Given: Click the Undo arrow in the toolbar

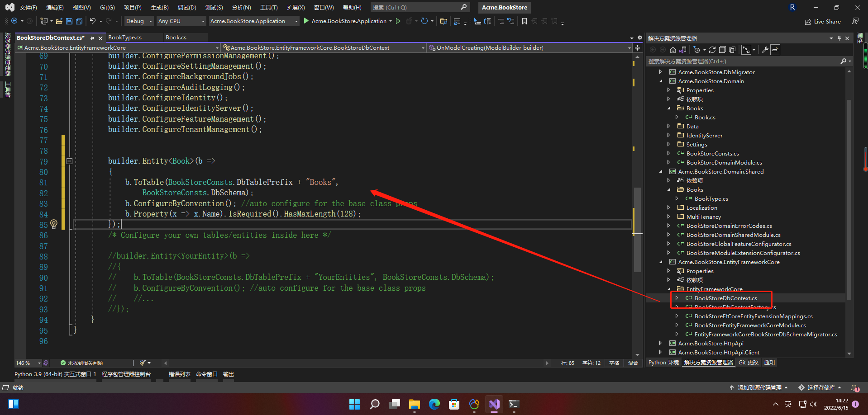Looking at the screenshot, I should click(x=92, y=21).
